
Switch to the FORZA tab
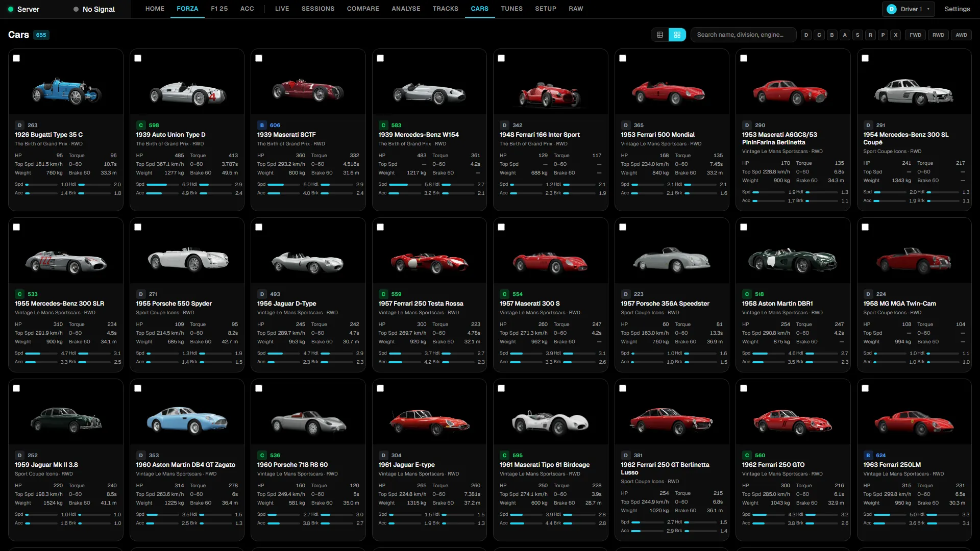[187, 9]
